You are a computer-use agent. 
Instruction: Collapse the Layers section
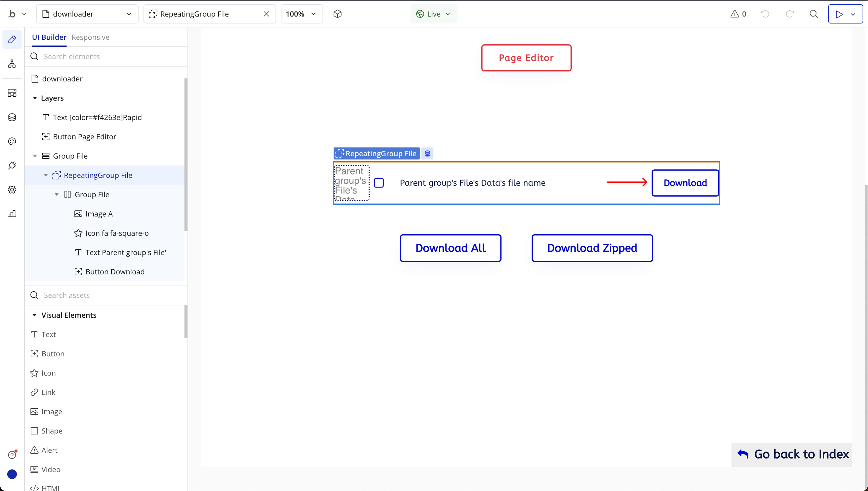pos(35,98)
